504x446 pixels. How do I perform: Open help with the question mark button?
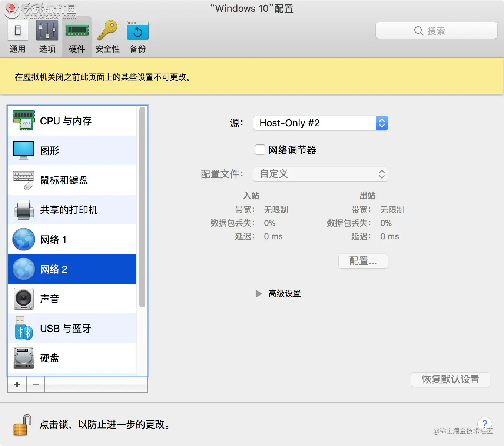coord(485,424)
